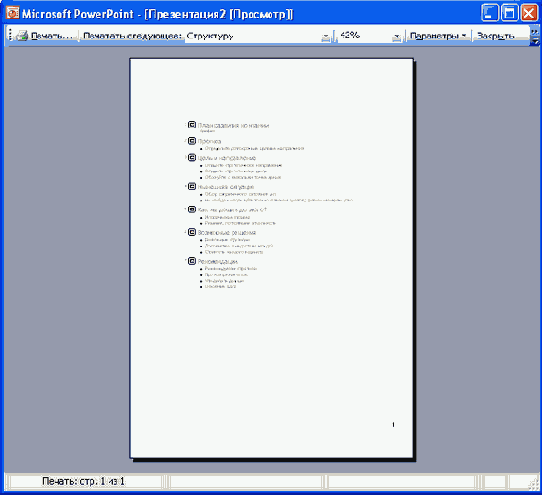Open the 42% zoom dropdown arrow
Image resolution: width=542 pixels, height=495 pixels.
[x=397, y=36]
